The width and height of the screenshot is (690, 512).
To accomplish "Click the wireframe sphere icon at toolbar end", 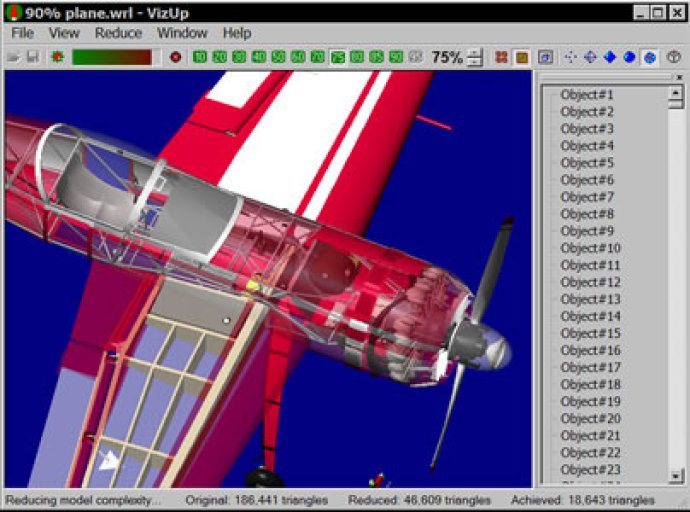I will 674,57.
